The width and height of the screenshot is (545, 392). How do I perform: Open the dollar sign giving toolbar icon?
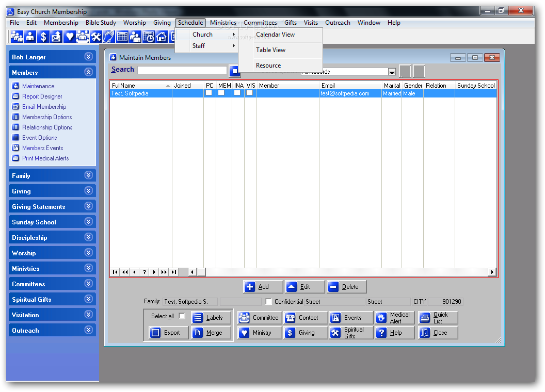click(x=43, y=37)
